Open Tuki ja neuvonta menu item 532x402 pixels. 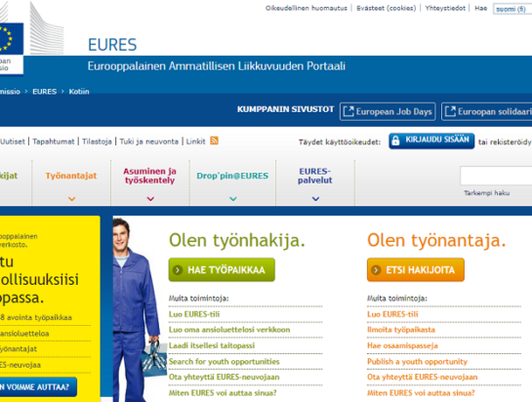coord(149,141)
